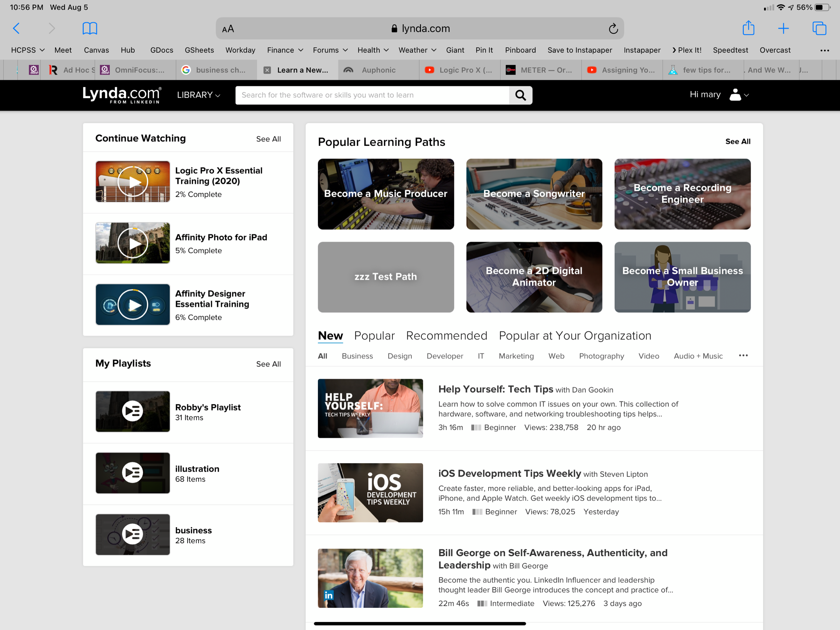The width and height of the screenshot is (840, 630).
Task: Open Safari bookmarks book icon
Action: point(90,29)
